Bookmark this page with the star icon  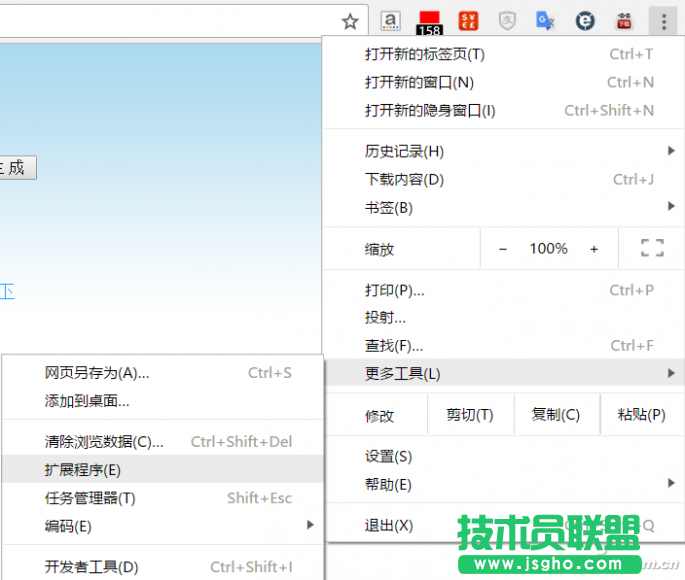tap(350, 21)
